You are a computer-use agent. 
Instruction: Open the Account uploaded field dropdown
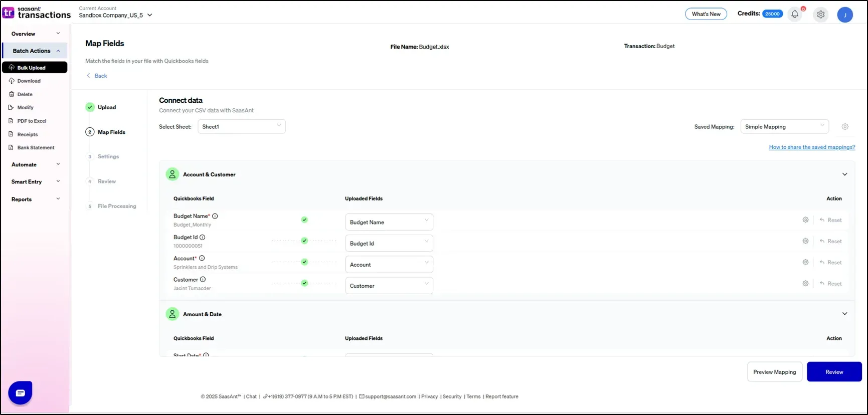(x=389, y=265)
